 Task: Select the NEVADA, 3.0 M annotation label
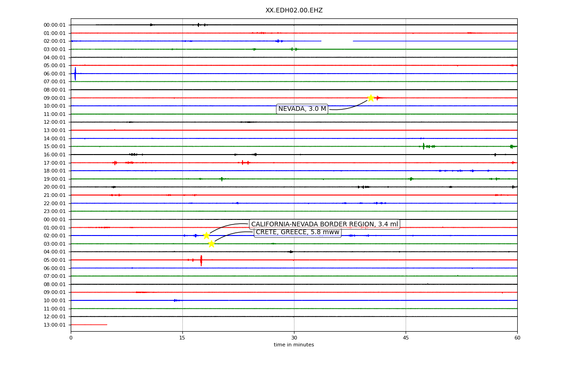tap(302, 109)
